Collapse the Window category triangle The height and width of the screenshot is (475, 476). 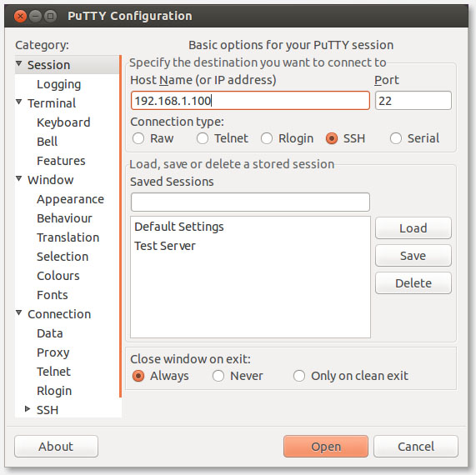pos(19,179)
